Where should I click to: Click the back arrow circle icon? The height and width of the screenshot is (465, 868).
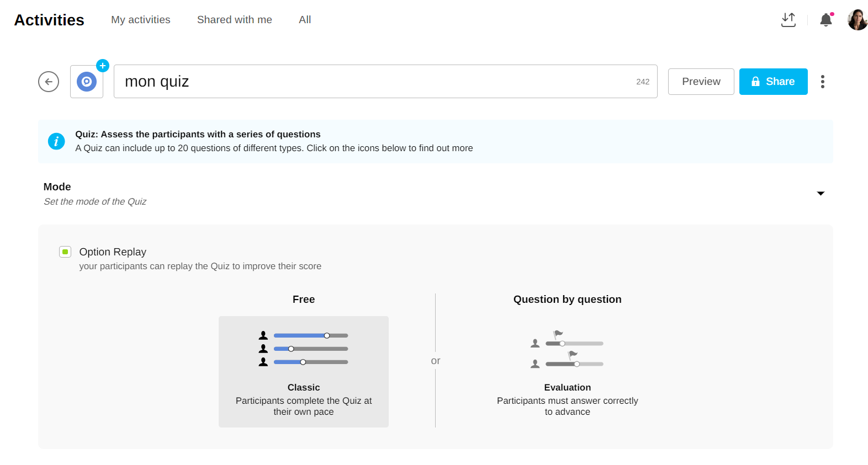coord(49,82)
